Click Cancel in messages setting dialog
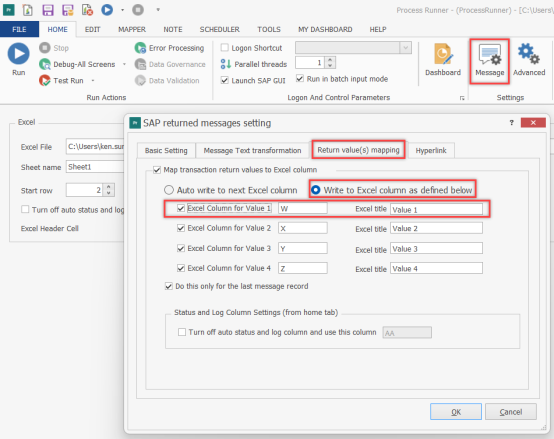The height and width of the screenshot is (439, 554). 511,412
